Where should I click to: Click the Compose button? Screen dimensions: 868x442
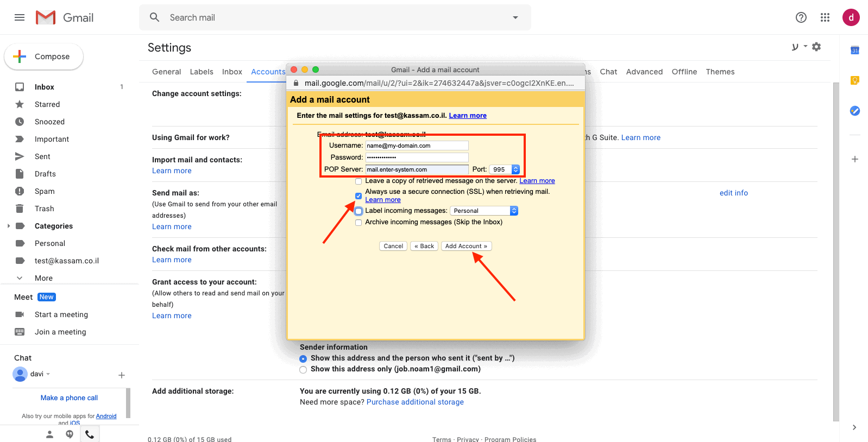44,56
